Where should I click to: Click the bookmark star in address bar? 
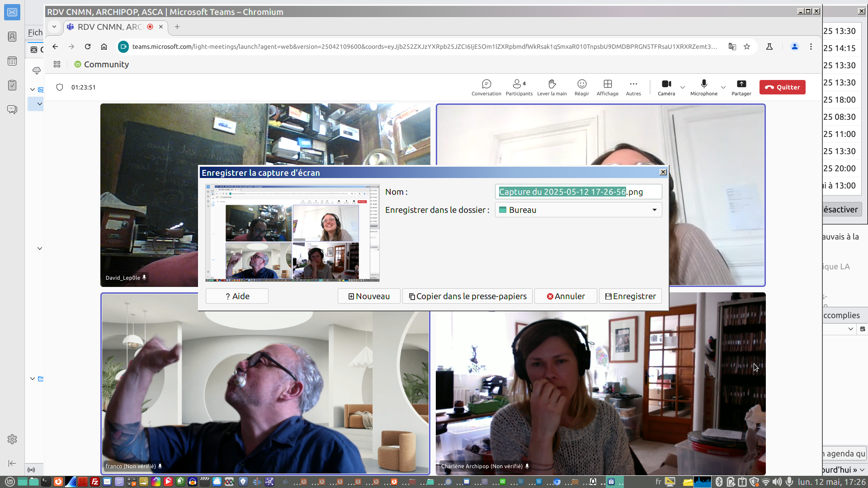tap(747, 47)
